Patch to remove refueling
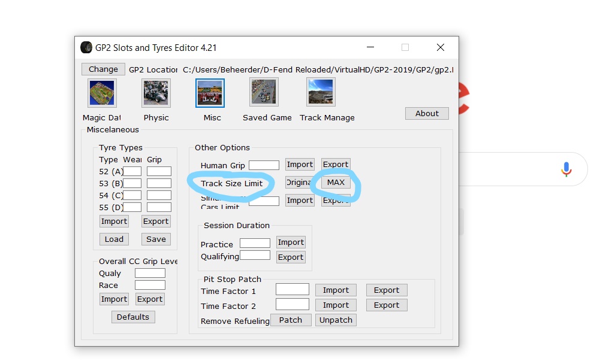Viewport: 597px width, 364px height. coord(291,320)
